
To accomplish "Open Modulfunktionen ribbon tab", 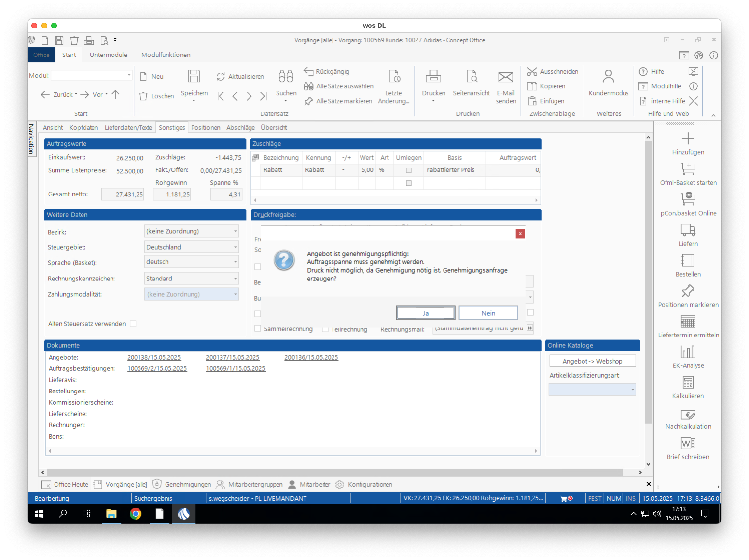I will [166, 55].
